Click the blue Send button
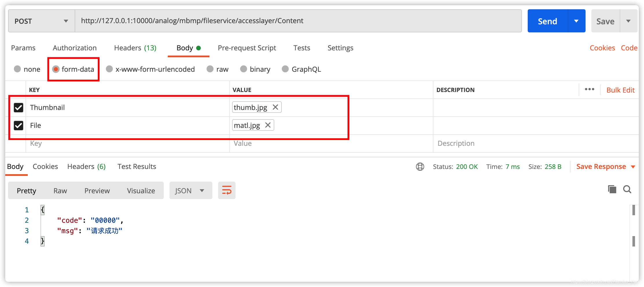The image size is (644, 287). coord(547,21)
